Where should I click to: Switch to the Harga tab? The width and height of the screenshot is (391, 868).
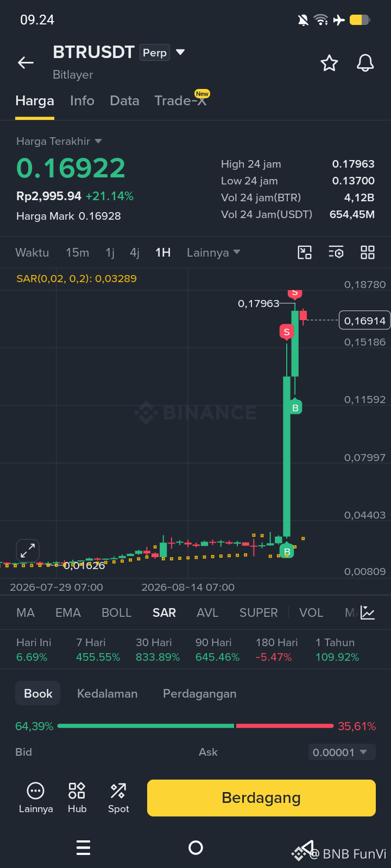click(x=35, y=101)
